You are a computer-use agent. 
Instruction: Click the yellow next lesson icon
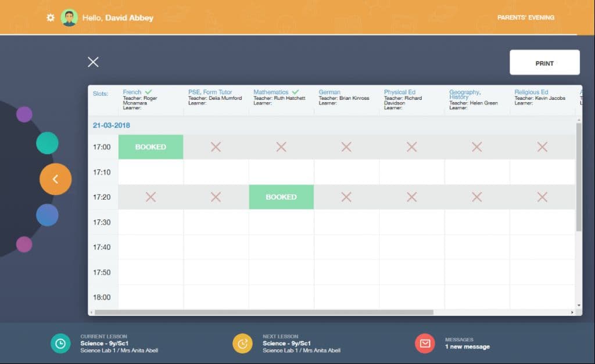242,344
